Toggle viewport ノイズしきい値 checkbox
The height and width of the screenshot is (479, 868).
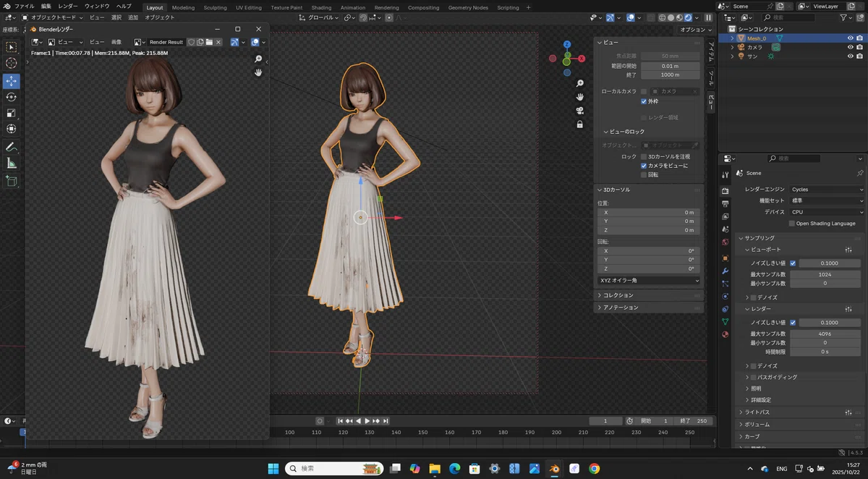pyautogui.click(x=793, y=263)
